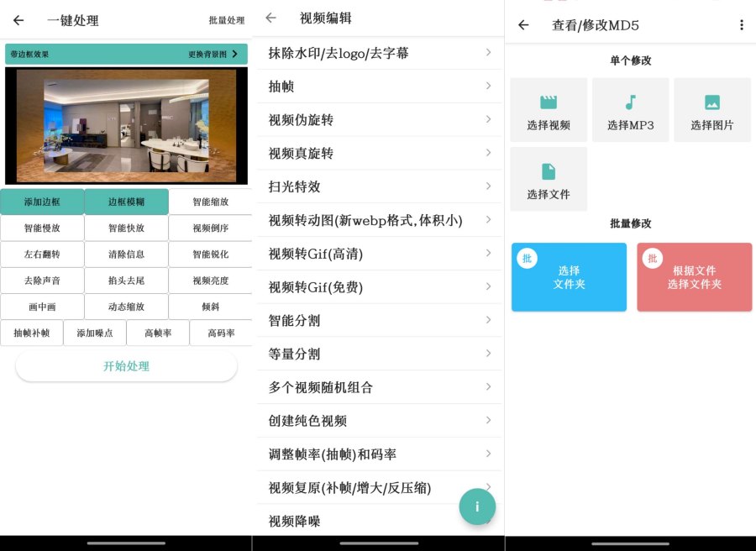Open the three-dot overflow menu on MD5 screen
756x551 pixels.
tap(743, 25)
